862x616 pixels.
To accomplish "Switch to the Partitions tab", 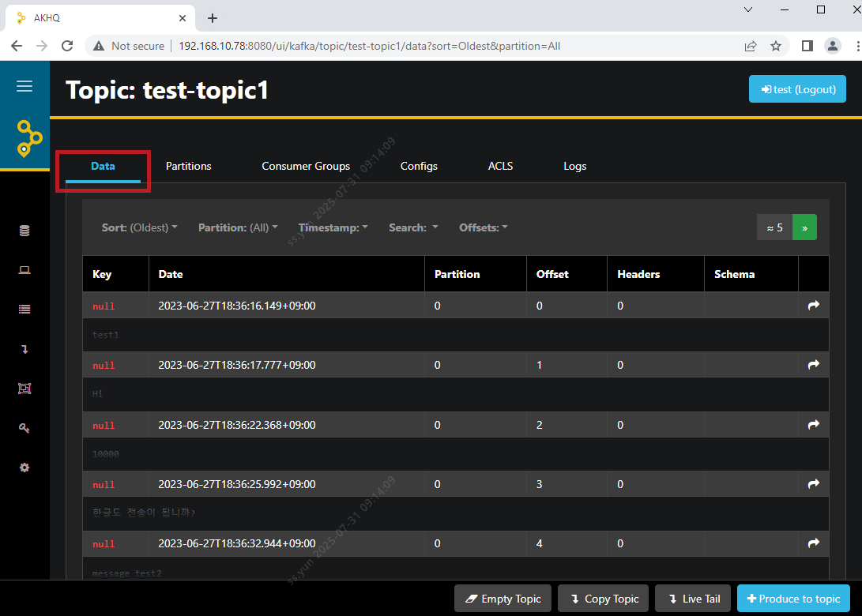I will click(188, 166).
